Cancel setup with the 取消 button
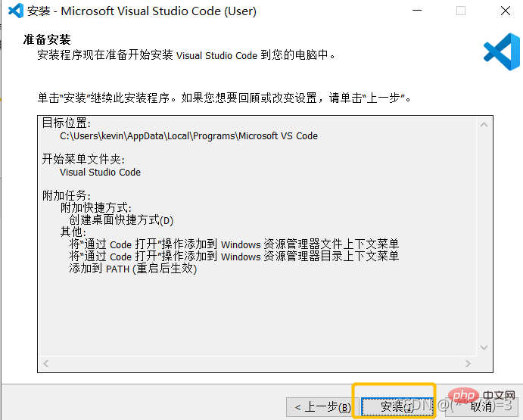523x420 pixels. tap(481, 407)
